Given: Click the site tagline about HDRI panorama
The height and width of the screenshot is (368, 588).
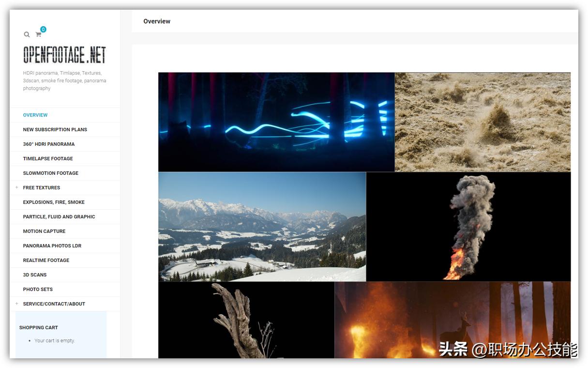Looking at the screenshot, I should pyautogui.click(x=64, y=81).
